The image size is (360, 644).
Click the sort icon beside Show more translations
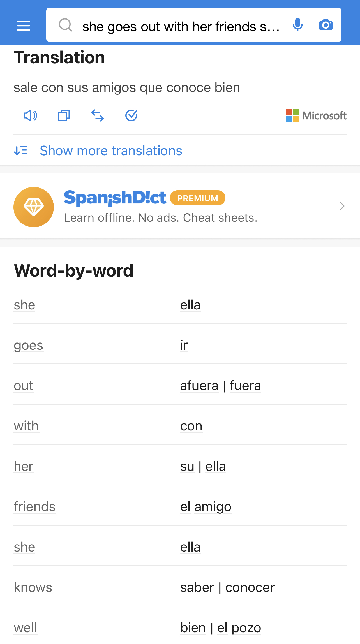pos(20,151)
